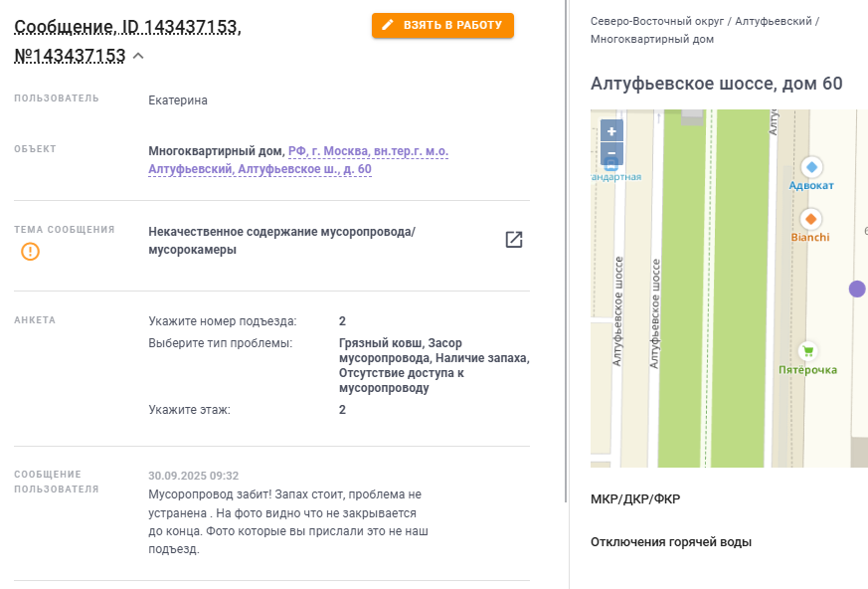
Task: Expand the «МКР/ДКР/ФКР» section
Action: tap(635, 498)
